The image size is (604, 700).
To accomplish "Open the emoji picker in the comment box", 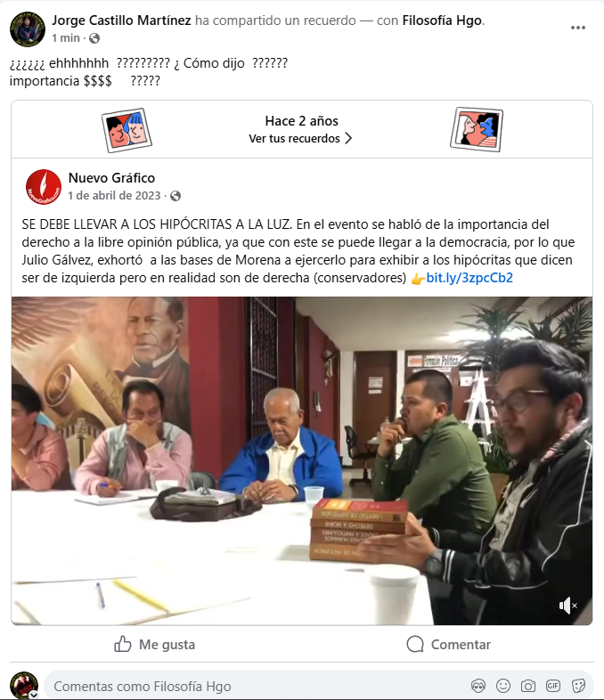I will click(x=503, y=685).
